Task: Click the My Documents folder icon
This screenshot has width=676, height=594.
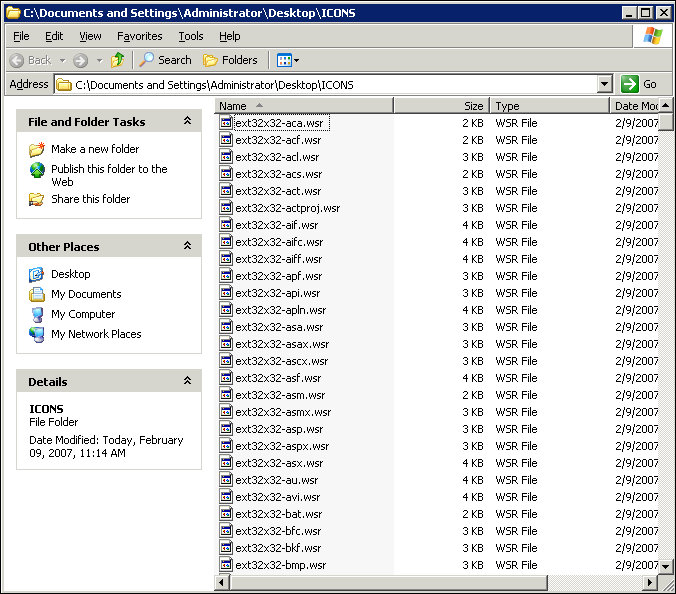Action: [x=37, y=294]
